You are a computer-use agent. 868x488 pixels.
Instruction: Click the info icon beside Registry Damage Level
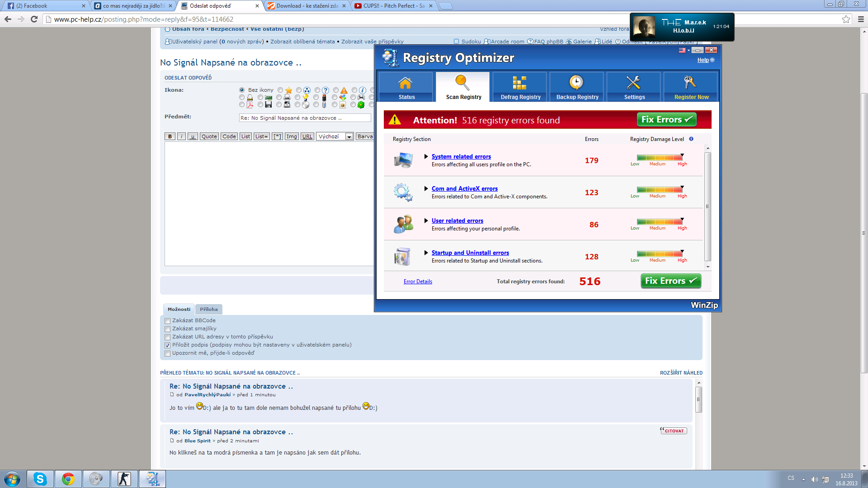click(691, 139)
